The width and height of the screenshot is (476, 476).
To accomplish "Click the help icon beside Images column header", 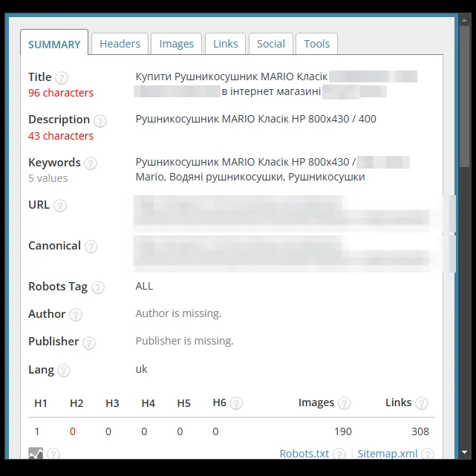I will (345, 403).
